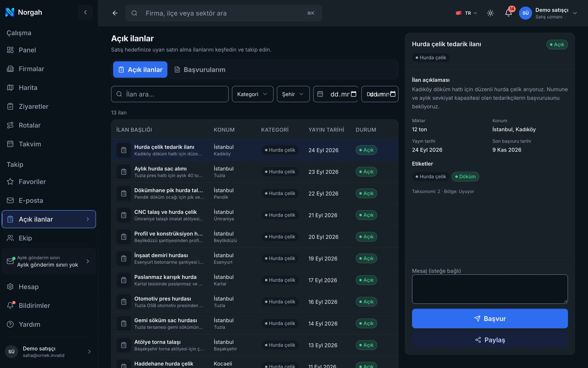Click the Norgah logo
Image resolution: width=588 pixels, height=368 pixels.
[x=23, y=12]
